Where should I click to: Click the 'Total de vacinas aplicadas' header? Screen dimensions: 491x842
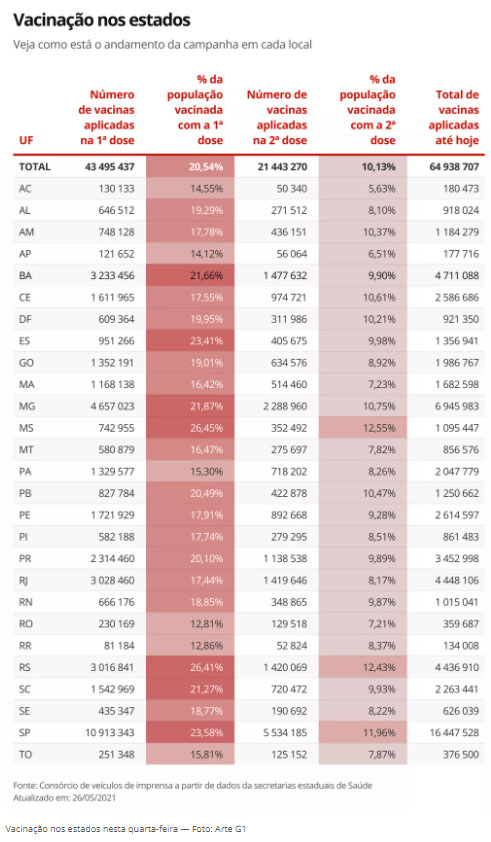pos(453,117)
